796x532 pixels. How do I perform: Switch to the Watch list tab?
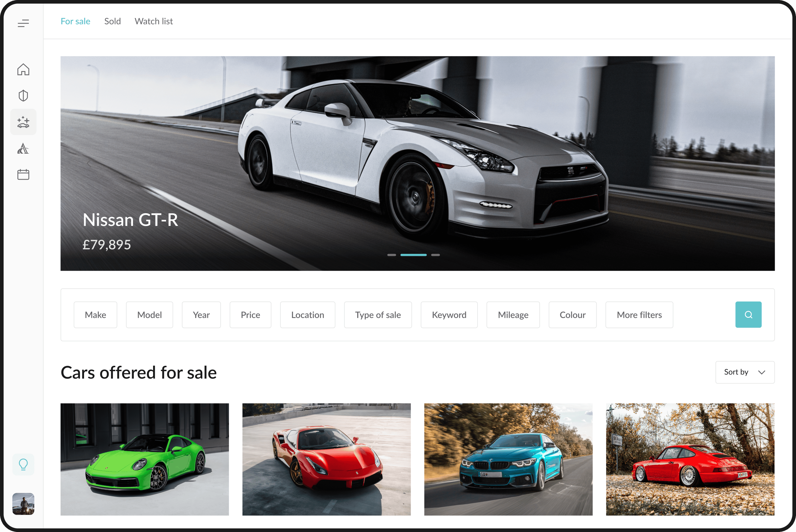pyautogui.click(x=154, y=21)
